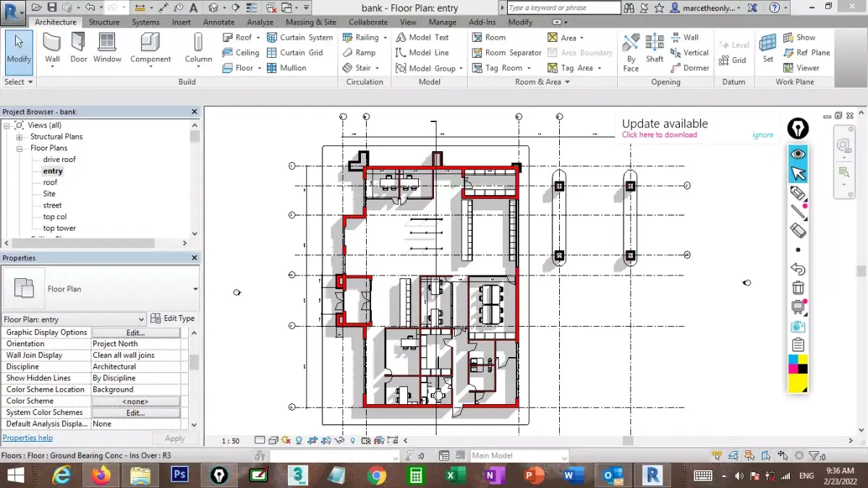Toggle the eye visibility icon in floating toolbar
The image size is (868, 488).
click(x=798, y=154)
